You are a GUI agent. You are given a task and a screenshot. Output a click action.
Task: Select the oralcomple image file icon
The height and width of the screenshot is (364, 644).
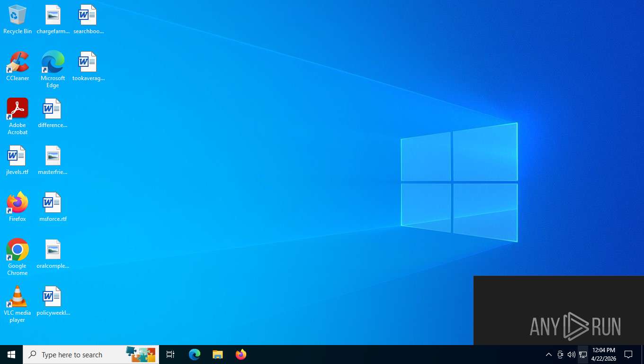coord(53,254)
